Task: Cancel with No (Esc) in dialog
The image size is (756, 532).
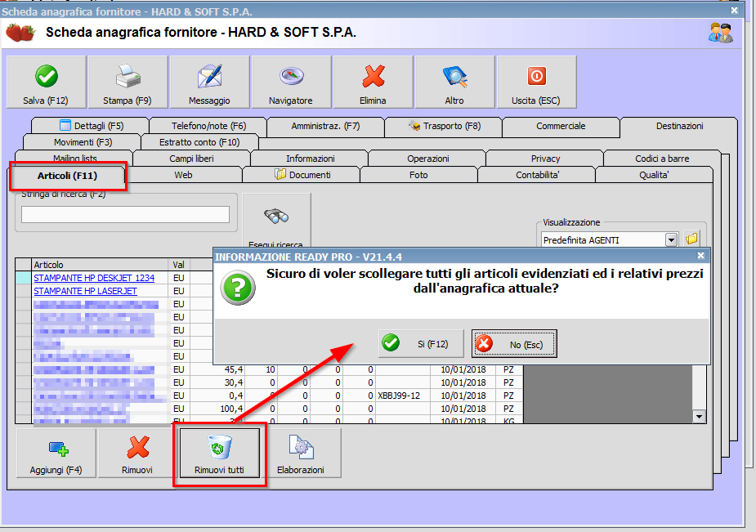Action: pos(514,343)
